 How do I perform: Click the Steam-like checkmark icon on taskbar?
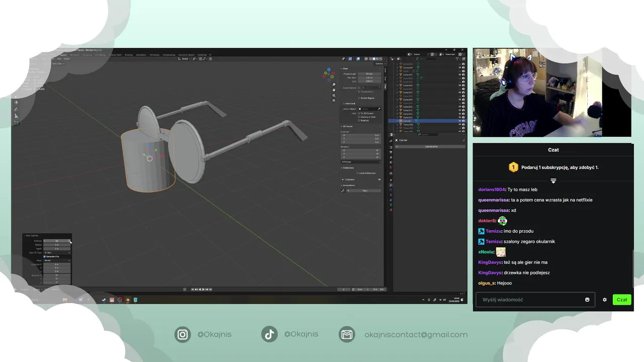pyautogui.click(x=104, y=300)
